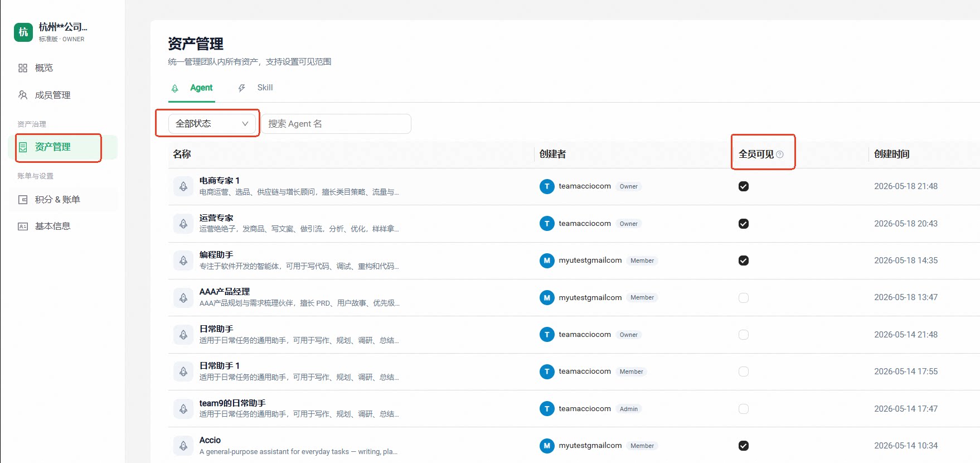Click the 创建时间 column header
980x463 pixels.
pos(892,154)
